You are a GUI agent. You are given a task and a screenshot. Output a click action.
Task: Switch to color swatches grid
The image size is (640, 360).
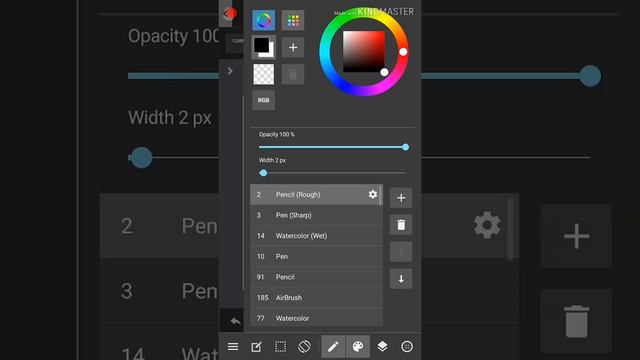[293, 20]
